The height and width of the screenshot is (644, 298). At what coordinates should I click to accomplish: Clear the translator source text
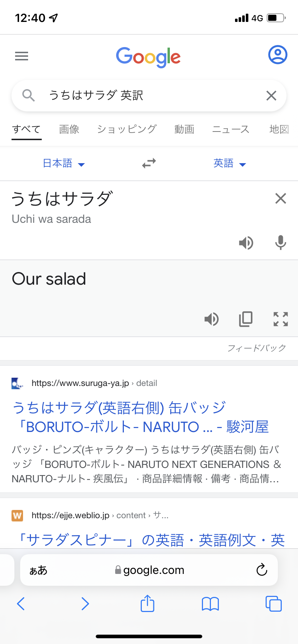click(280, 198)
